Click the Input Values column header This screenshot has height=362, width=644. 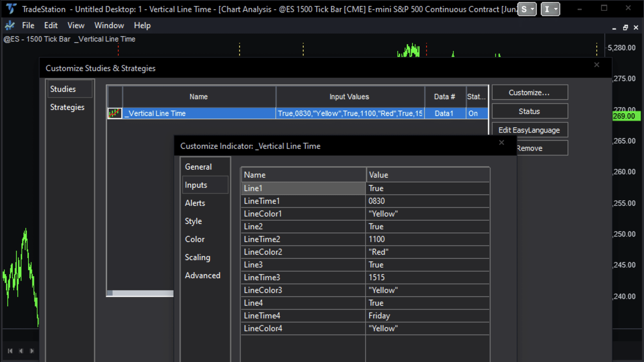pos(350,97)
